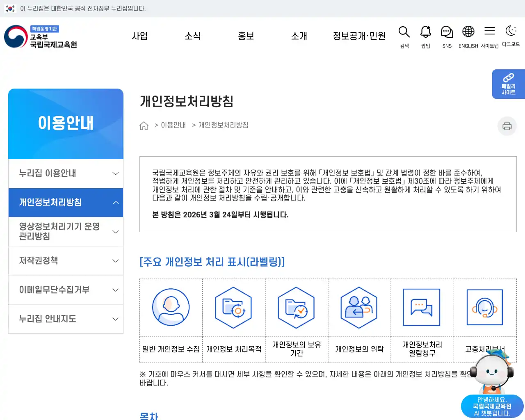Click the 본 방침은 2026년 3월 24일부터 시행됩니다 text

tap(220, 215)
